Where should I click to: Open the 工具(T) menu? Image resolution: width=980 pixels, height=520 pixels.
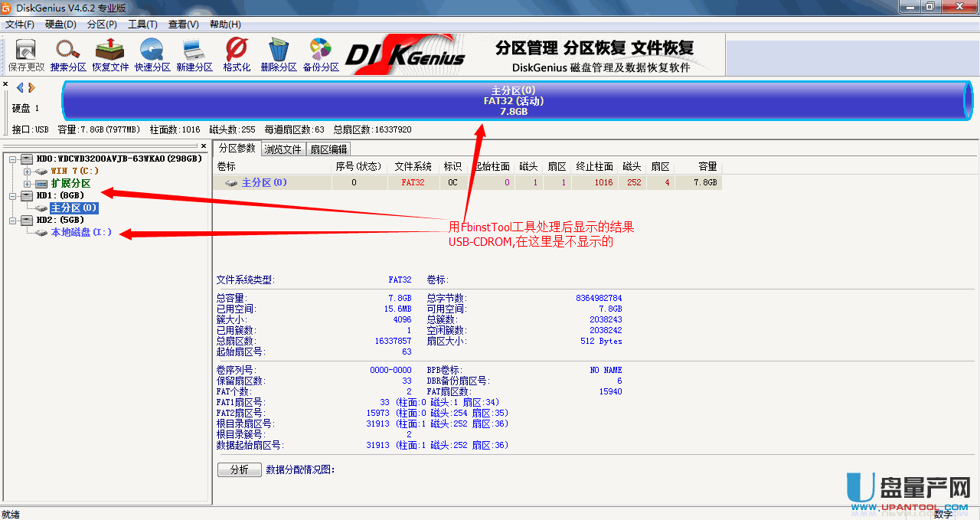(x=142, y=25)
